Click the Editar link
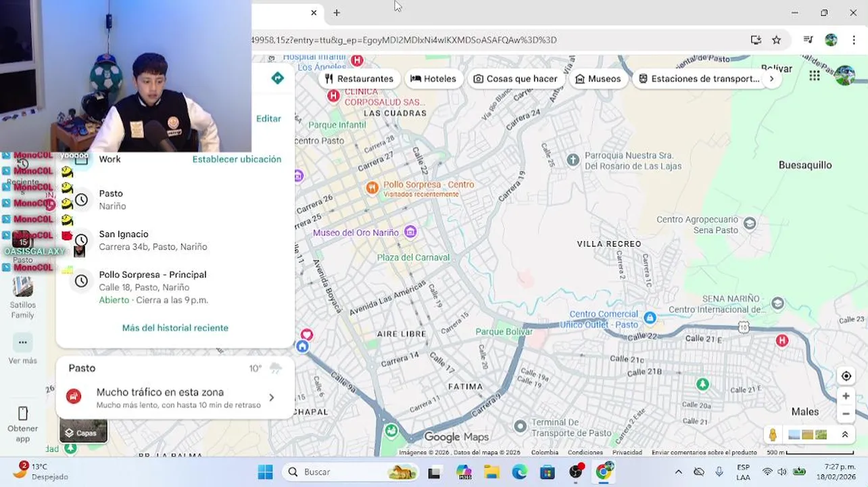This screenshot has width=868, height=487. tap(268, 118)
